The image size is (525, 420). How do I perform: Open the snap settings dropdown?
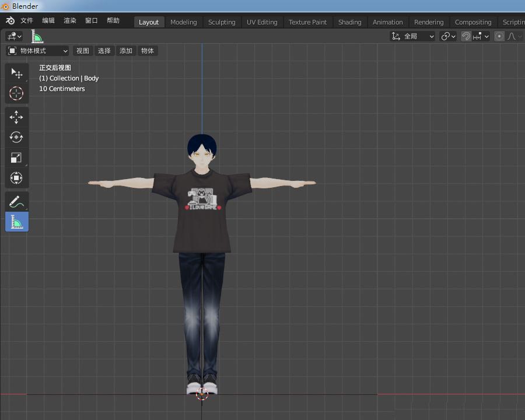[x=481, y=36]
